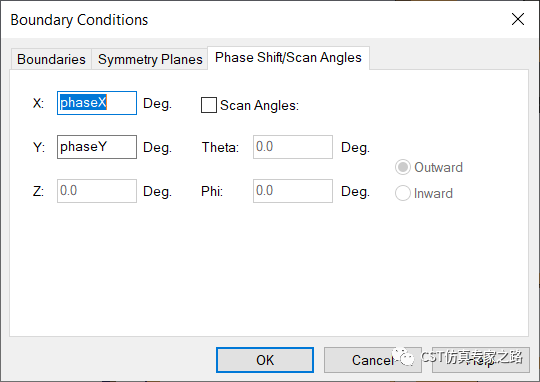Click the Phi angle input field

point(293,191)
